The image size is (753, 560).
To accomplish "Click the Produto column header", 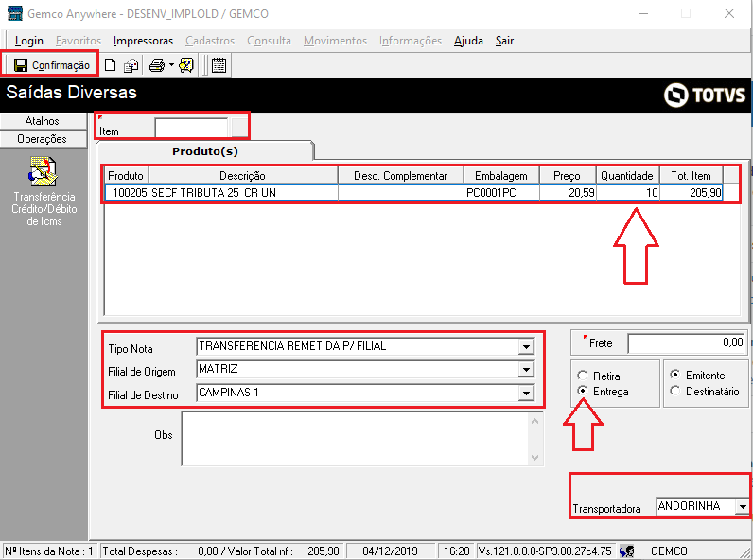I will tap(127, 175).
